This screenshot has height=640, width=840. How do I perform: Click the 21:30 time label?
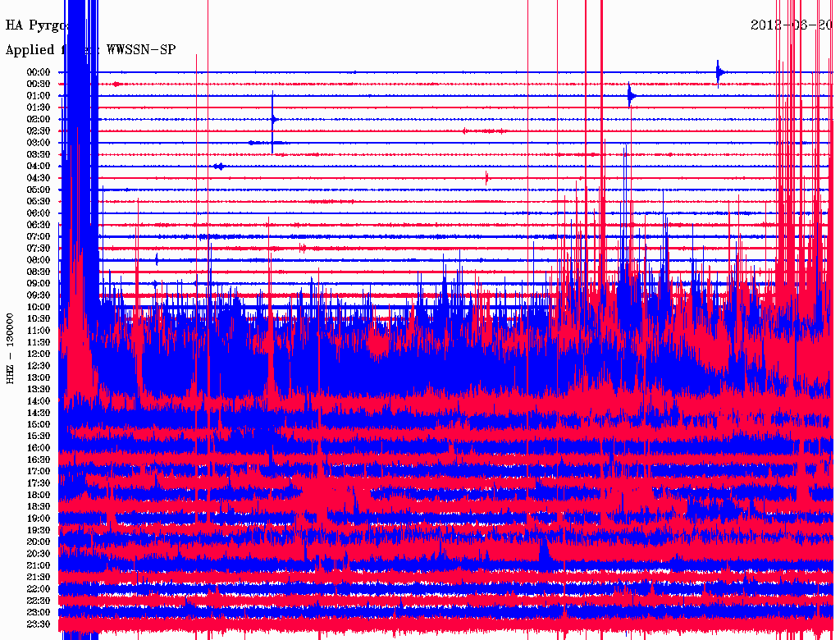point(39,578)
